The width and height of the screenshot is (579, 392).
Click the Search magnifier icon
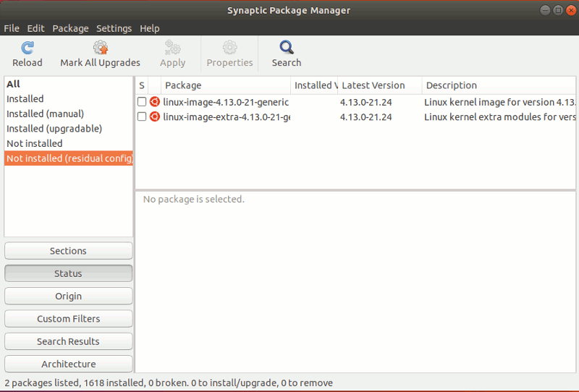pyautogui.click(x=287, y=47)
